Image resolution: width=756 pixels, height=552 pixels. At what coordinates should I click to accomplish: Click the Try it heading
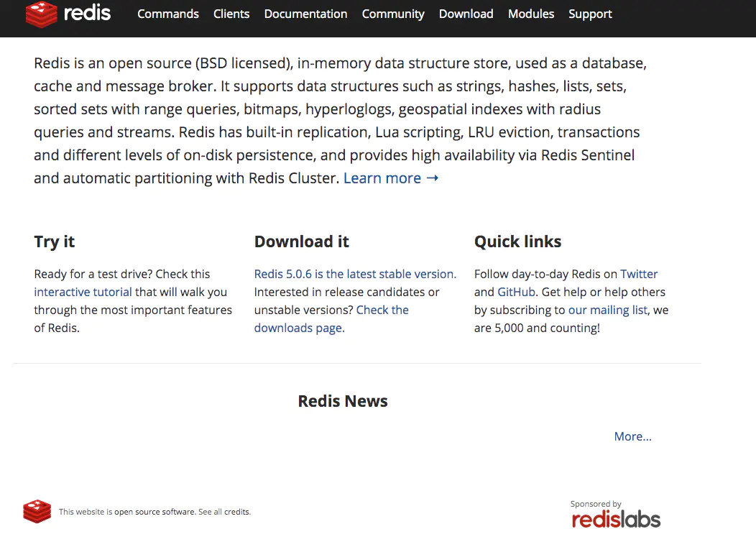pyautogui.click(x=55, y=241)
